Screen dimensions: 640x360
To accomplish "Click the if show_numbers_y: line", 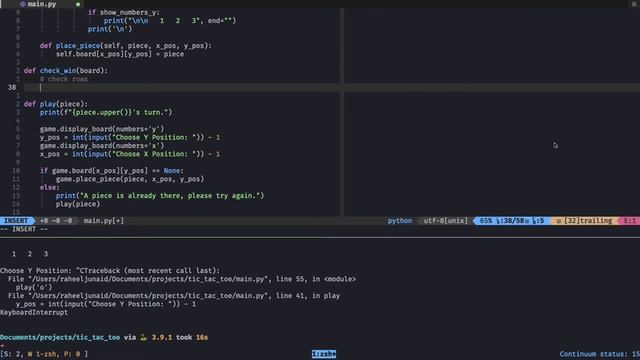I will (x=124, y=13).
